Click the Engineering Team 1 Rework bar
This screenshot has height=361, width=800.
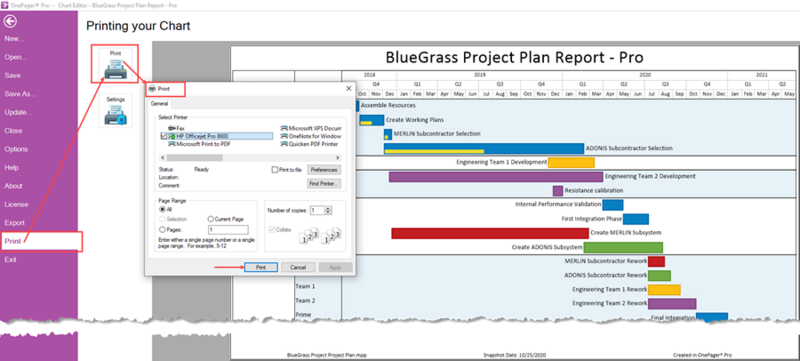(x=664, y=290)
